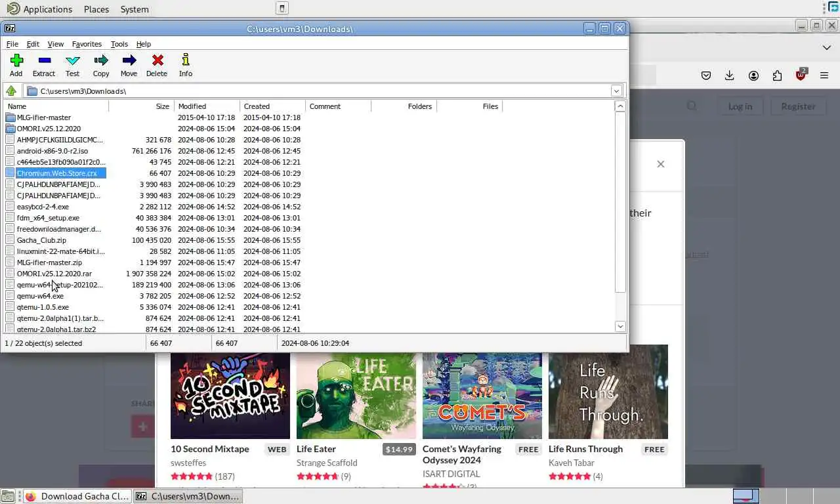
Task: Click the Files column header
Action: coord(469,106)
